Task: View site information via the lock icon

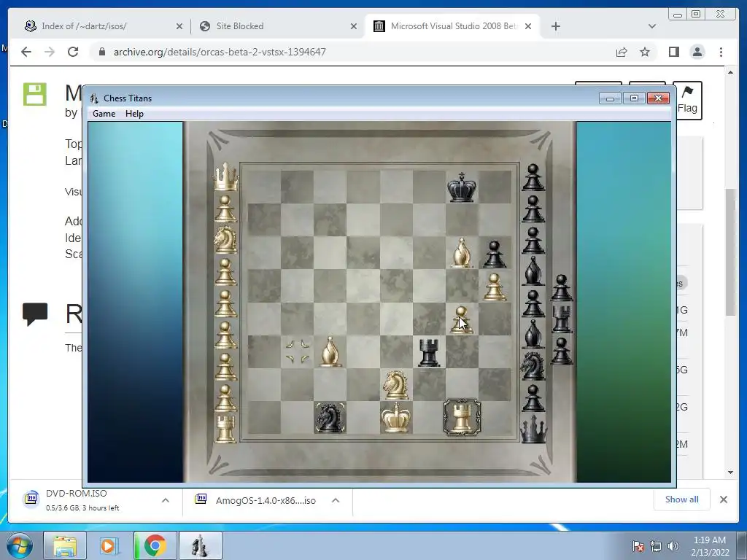Action: tap(101, 52)
